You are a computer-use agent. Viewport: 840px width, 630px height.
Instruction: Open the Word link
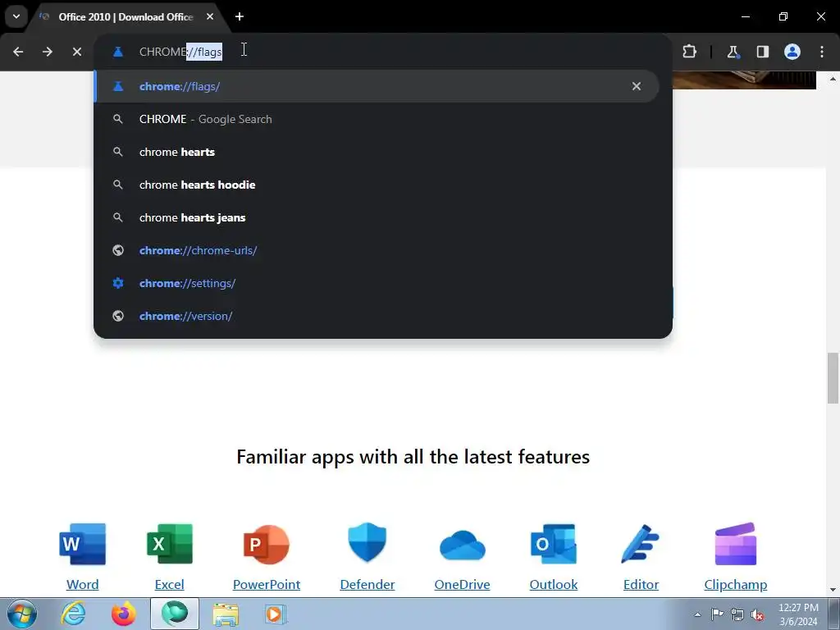point(83,584)
